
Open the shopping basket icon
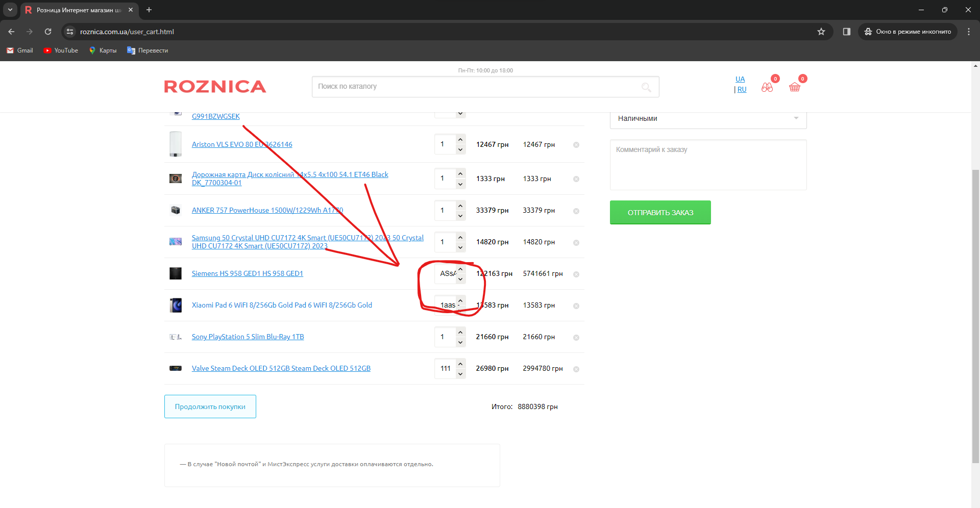pyautogui.click(x=794, y=87)
